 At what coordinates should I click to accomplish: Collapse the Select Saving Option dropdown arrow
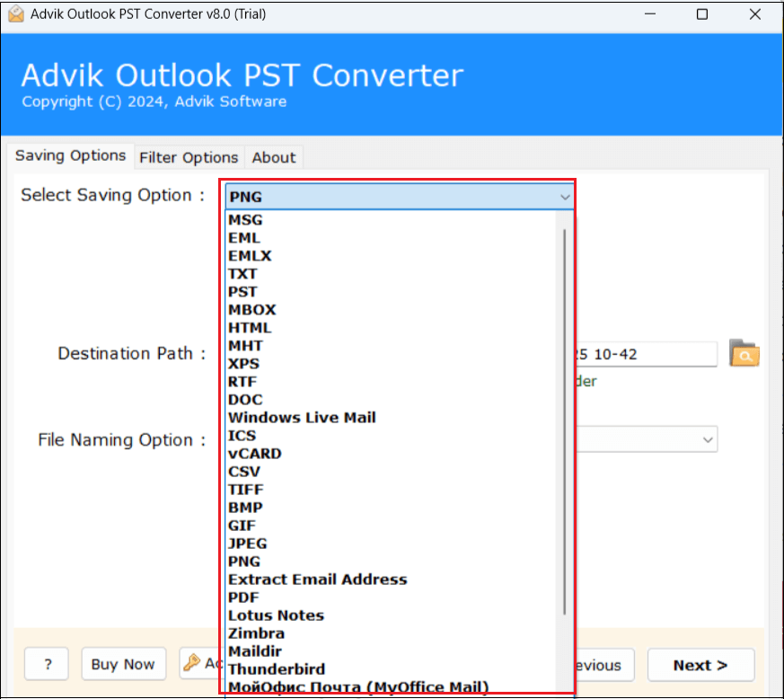pyautogui.click(x=565, y=197)
